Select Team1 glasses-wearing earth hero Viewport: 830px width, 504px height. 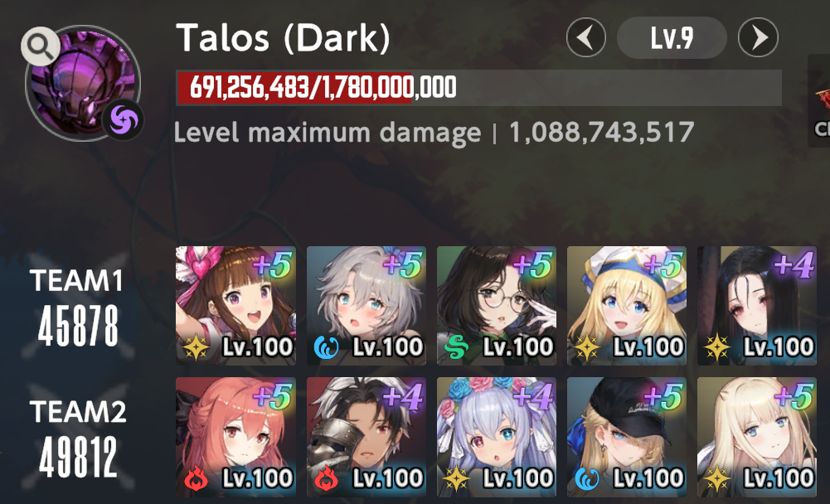[x=497, y=306]
